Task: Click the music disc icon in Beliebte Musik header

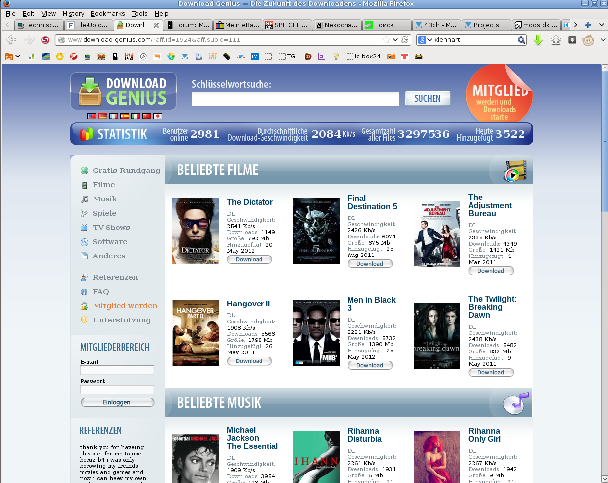Action: click(516, 403)
